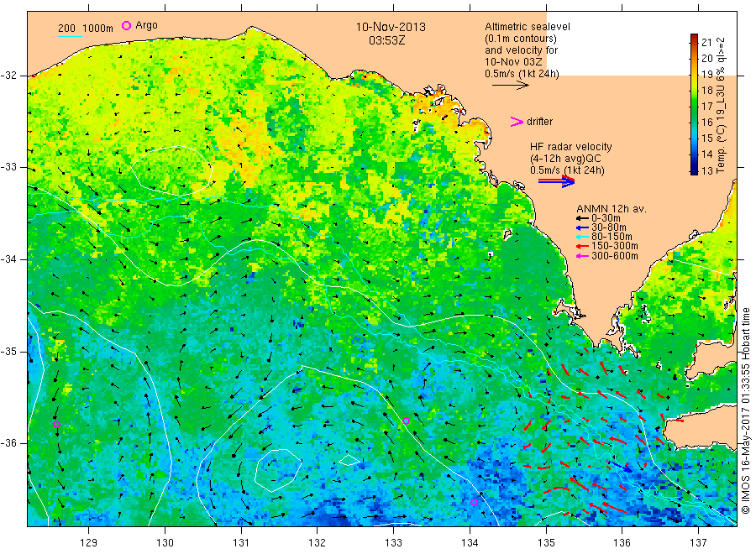Image resolution: width=756 pixels, height=554 pixels.
Task: Click the black 0-30m ANMN arrow symbol
Action: [582, 218]
